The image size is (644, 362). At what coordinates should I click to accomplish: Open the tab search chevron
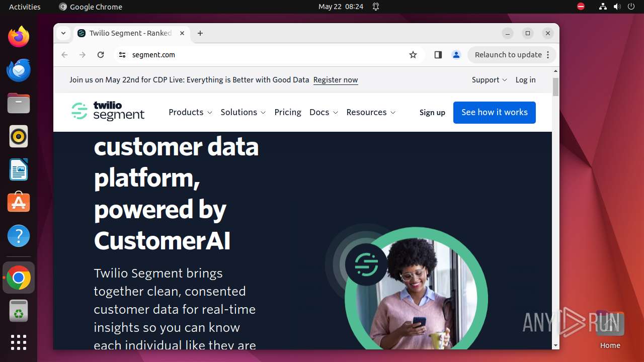[63, 33]
